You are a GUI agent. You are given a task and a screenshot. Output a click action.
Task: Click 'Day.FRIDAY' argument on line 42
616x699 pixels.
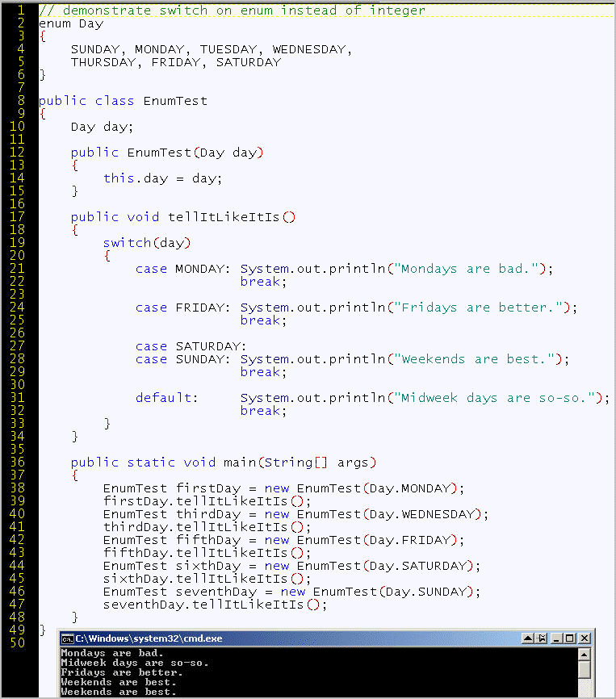coord(409,540)
